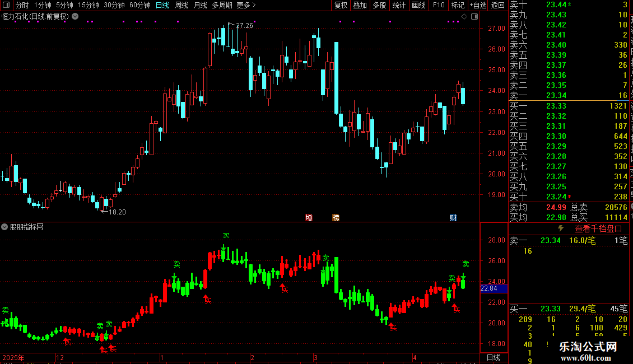Viewport: 633px width, 364px height.
Task: Click 总买 volume 11114
Action: coord(616,217)
